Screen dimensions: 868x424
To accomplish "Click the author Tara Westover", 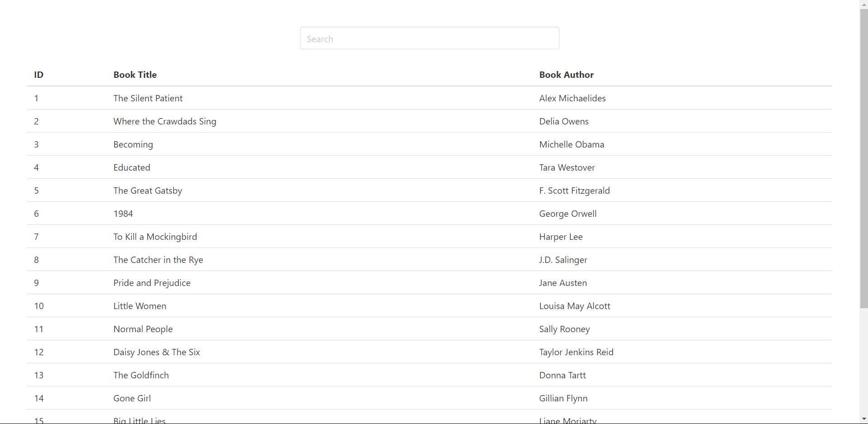I will pyautogui.click(x=567, y=167).
